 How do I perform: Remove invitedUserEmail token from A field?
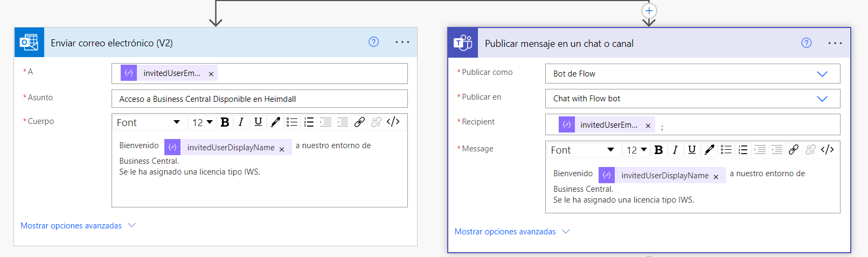tap(211, 74)
